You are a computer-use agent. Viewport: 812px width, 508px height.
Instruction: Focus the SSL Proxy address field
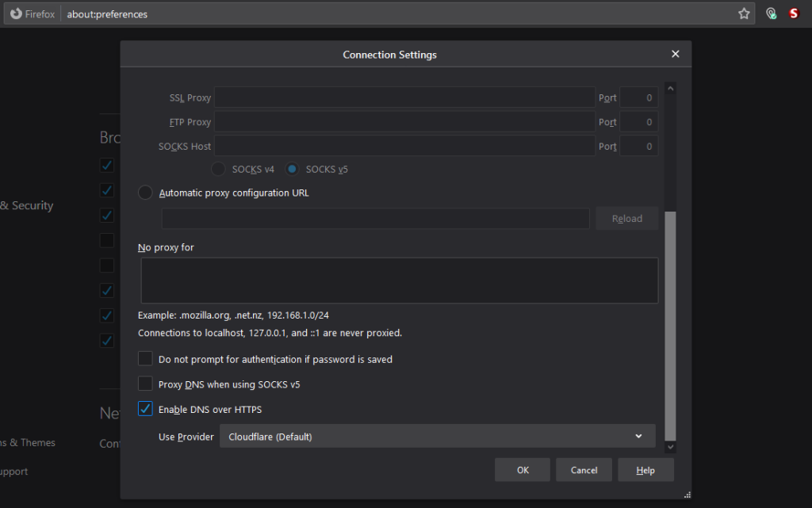[x=404, y=97]
